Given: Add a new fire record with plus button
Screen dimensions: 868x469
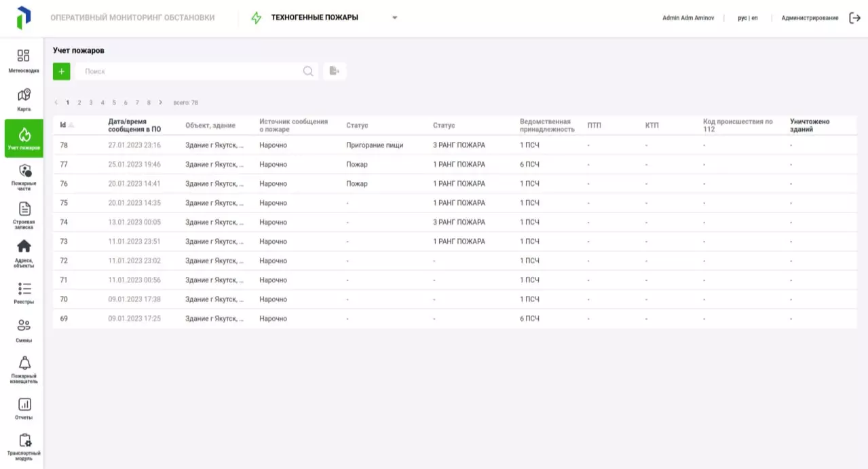Looking at the screenshot, I should pos(61,71).
